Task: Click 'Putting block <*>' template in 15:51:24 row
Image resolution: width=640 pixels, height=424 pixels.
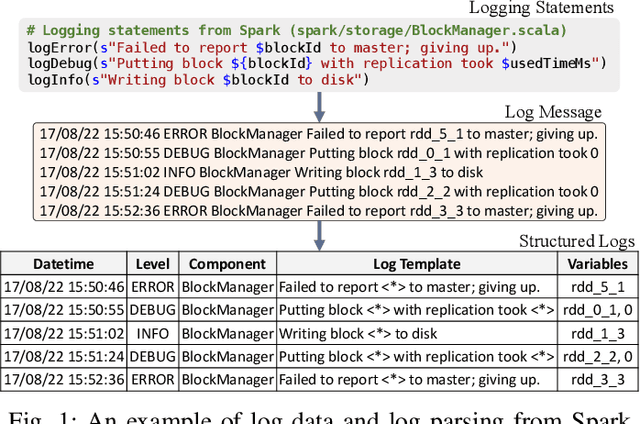Action: pyautogui.click(x=417, y=357)
